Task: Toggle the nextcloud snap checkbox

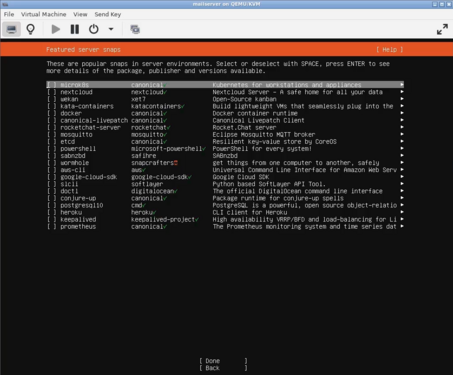Action: 52,92
